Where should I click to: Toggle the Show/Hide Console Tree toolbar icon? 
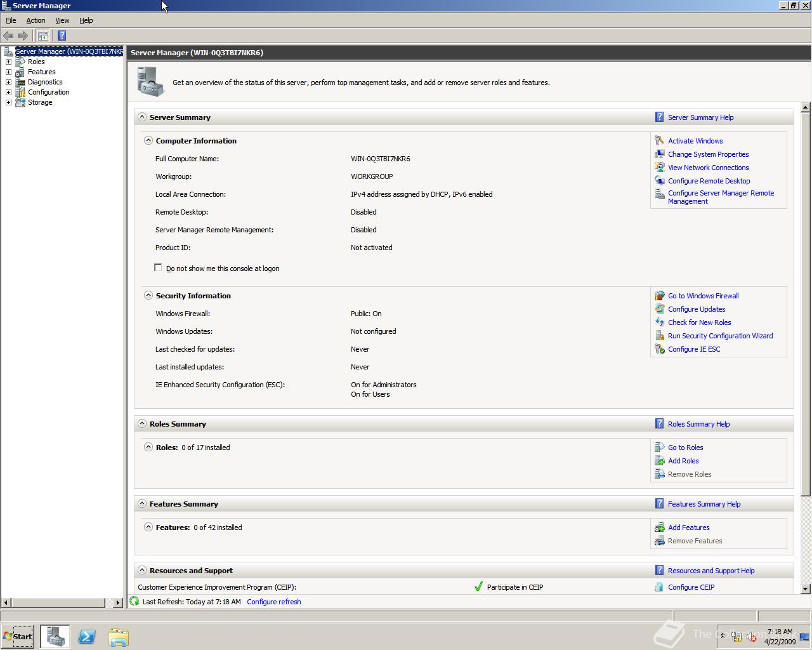click(43, 36)
